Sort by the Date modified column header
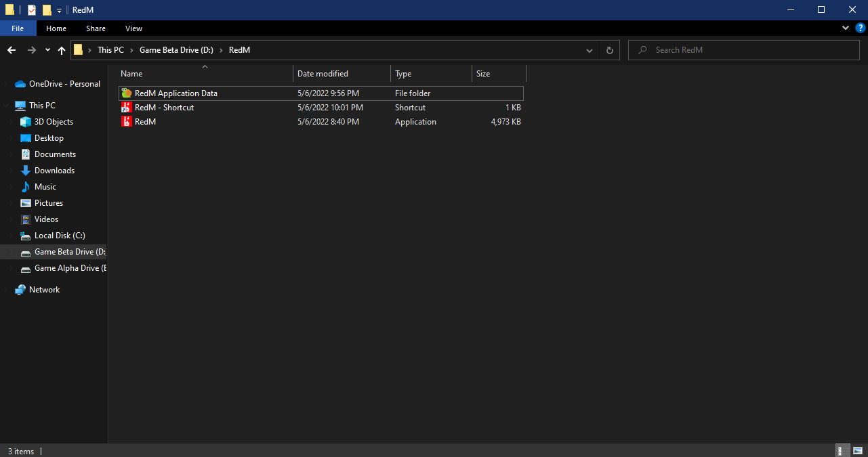868x457 pixels. tap(342, 74)
